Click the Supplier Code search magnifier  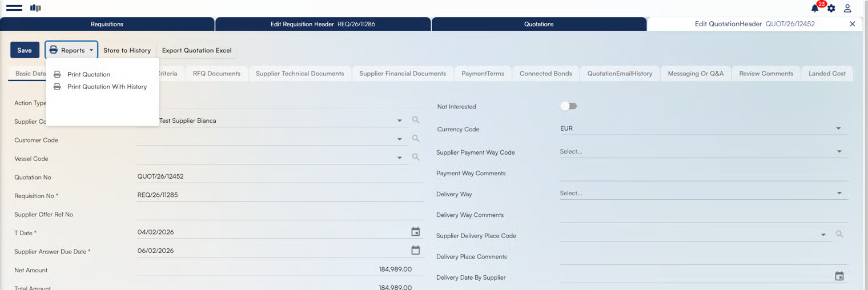pyautogui.click(x=416, y=120)
